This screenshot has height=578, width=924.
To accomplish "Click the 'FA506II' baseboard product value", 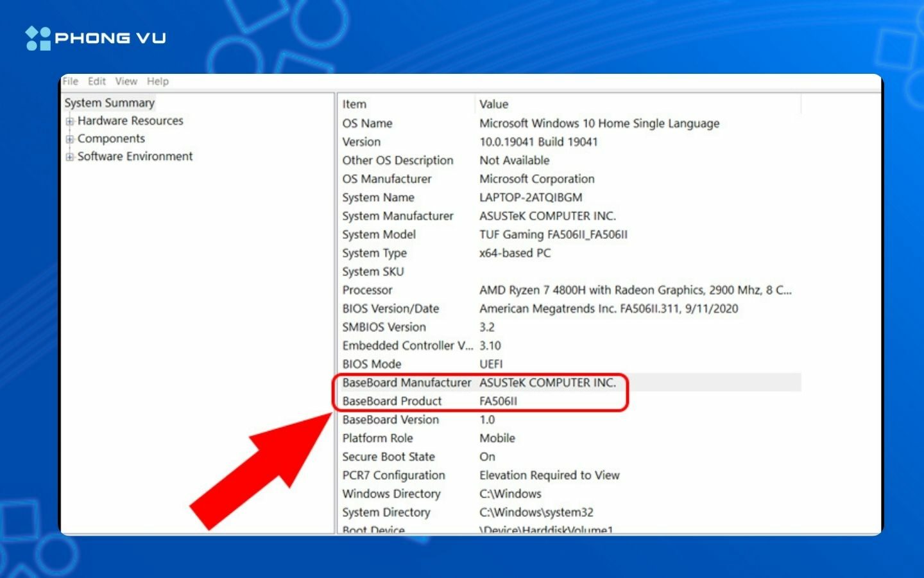I will (498, 401).
